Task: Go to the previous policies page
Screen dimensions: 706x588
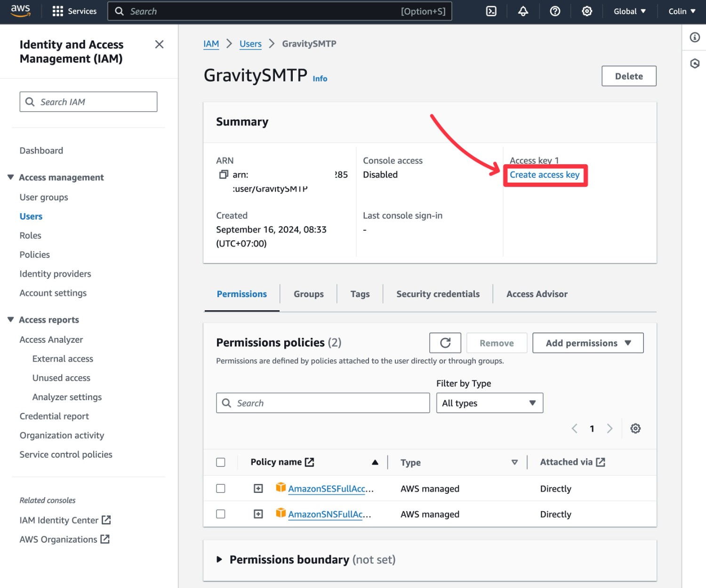Action: 574,428
